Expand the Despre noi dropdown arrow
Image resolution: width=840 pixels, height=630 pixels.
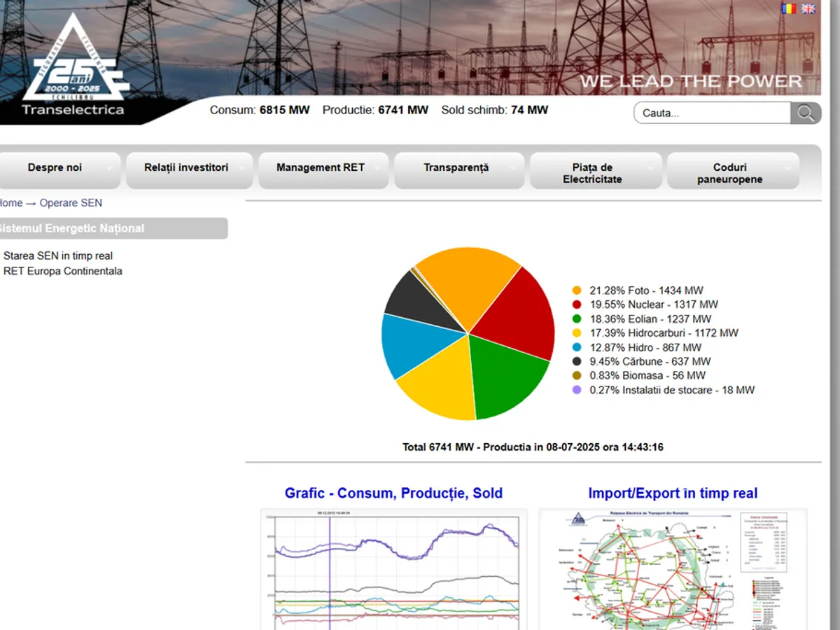click(x=109, y=168)
